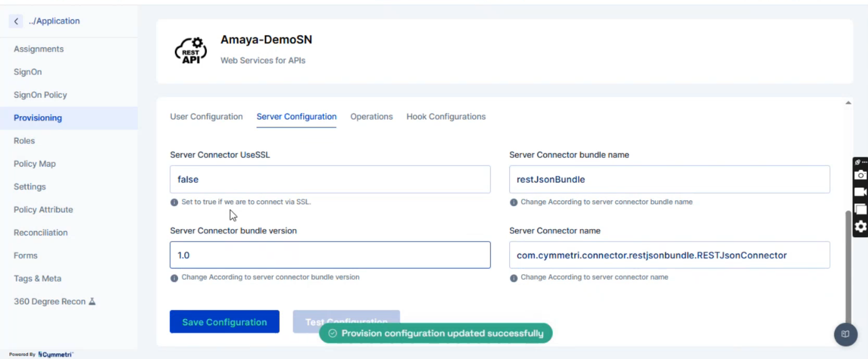868x359 pixels.
Task: Click the Test Configuration button
Action: [x=346, y=322]
